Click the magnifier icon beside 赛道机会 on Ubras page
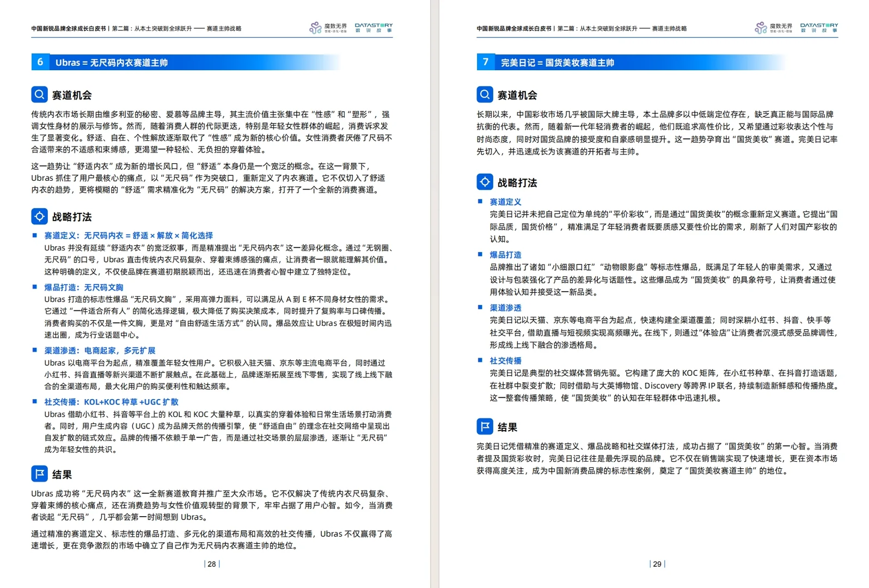 tap(40, 95)
